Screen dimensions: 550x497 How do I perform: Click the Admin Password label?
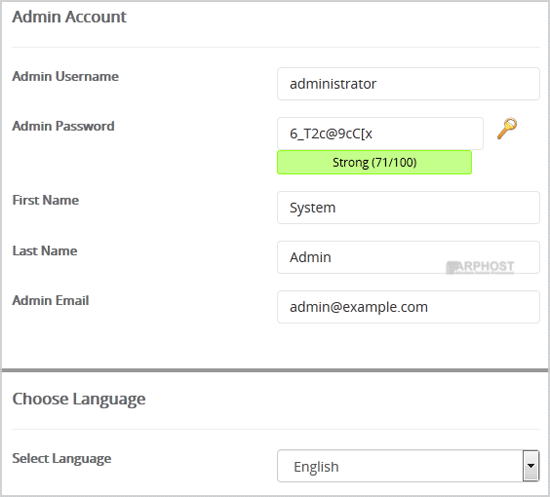tap(63, 126)
